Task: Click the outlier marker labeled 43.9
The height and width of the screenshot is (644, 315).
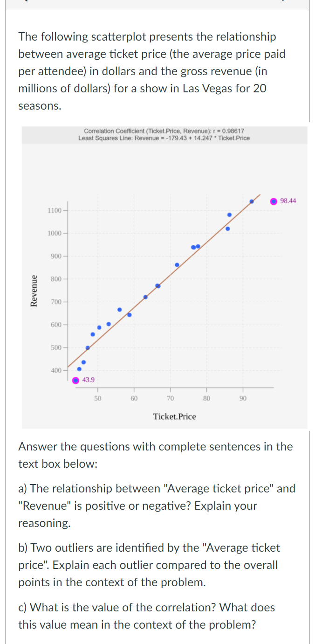Action: pos(75,380)
